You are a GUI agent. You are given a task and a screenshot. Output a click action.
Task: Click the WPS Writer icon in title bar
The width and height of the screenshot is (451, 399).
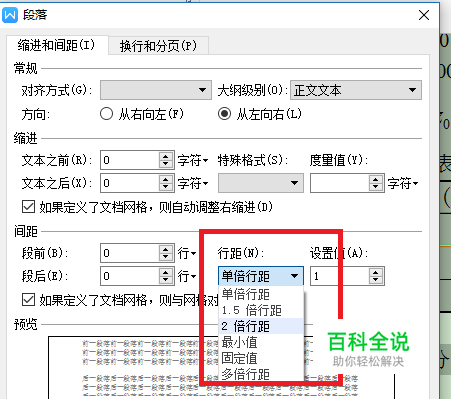click(10, 15)
